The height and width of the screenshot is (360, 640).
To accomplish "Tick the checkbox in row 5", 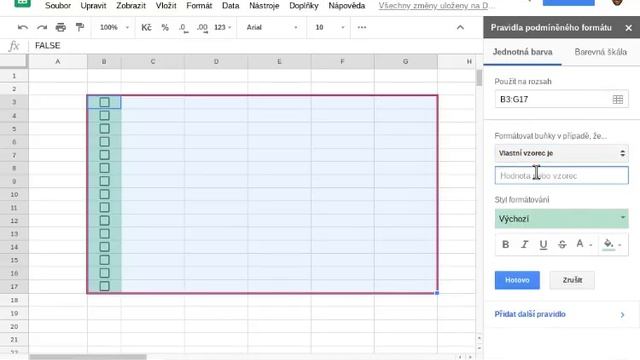I will point(104,129).
